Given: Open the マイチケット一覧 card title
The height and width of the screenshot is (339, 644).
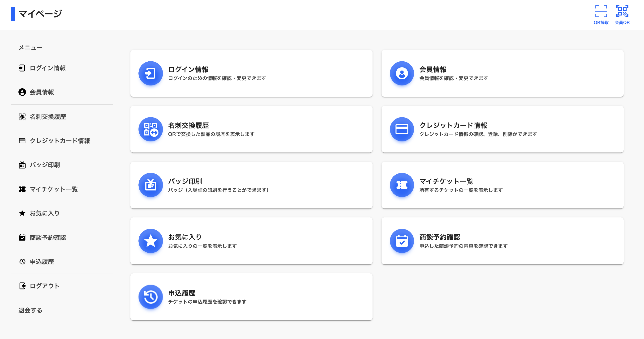Looking at the screenshot, I should pyautogui.click(x=447, y=181).
